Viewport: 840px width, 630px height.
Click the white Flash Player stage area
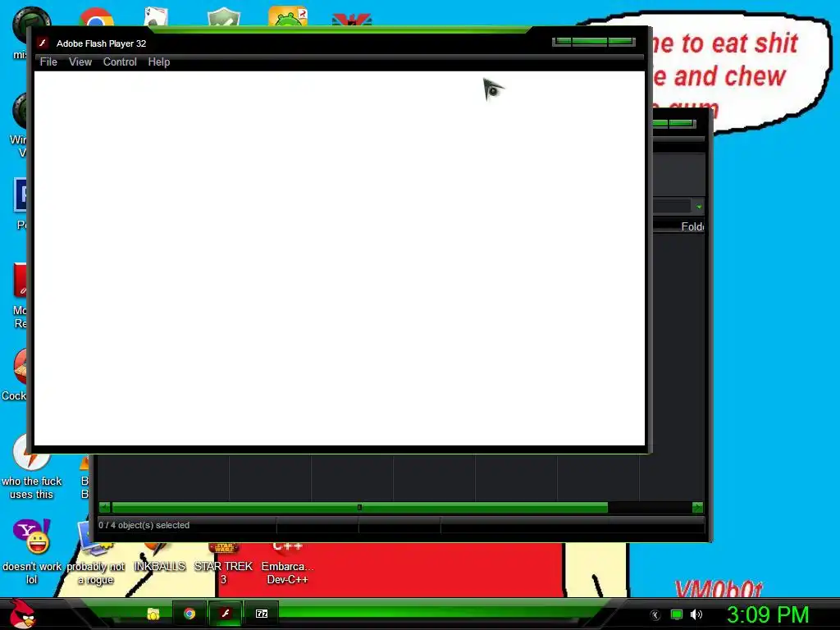click(340, 258)
